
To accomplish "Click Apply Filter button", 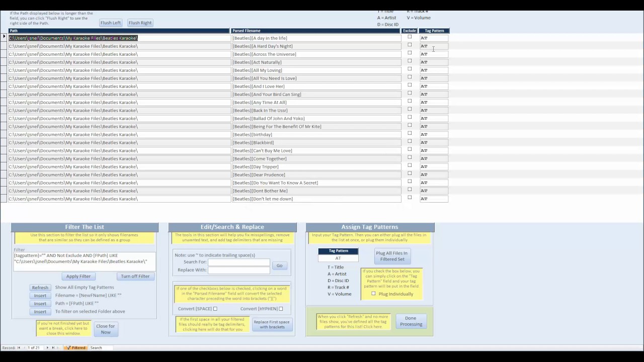I will pyautogui.click(x=78, y=276).
